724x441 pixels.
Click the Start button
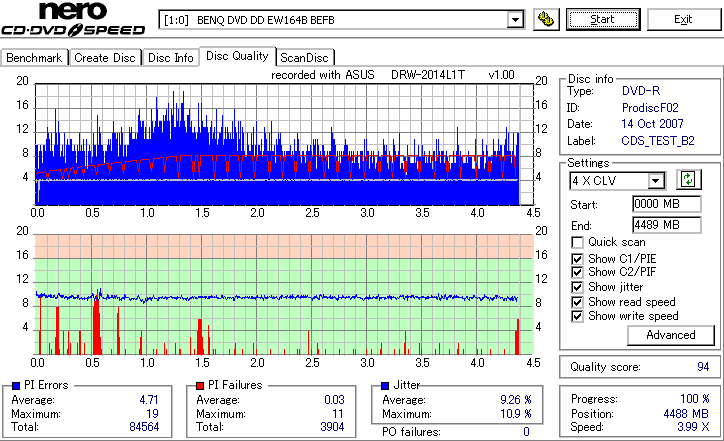pos(603,19)
